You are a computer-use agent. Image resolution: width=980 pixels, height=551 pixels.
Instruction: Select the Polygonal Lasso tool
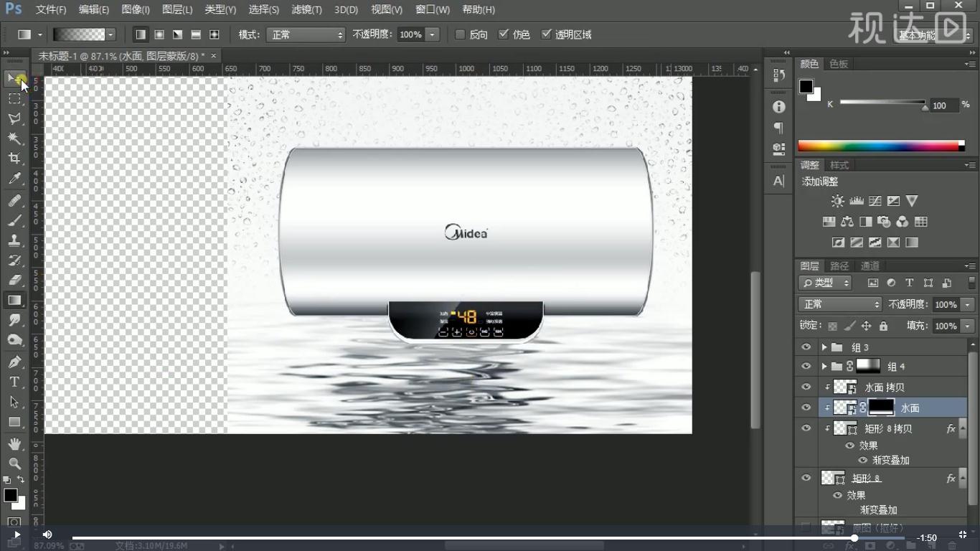pyautogui.click(x=14, y=118)
